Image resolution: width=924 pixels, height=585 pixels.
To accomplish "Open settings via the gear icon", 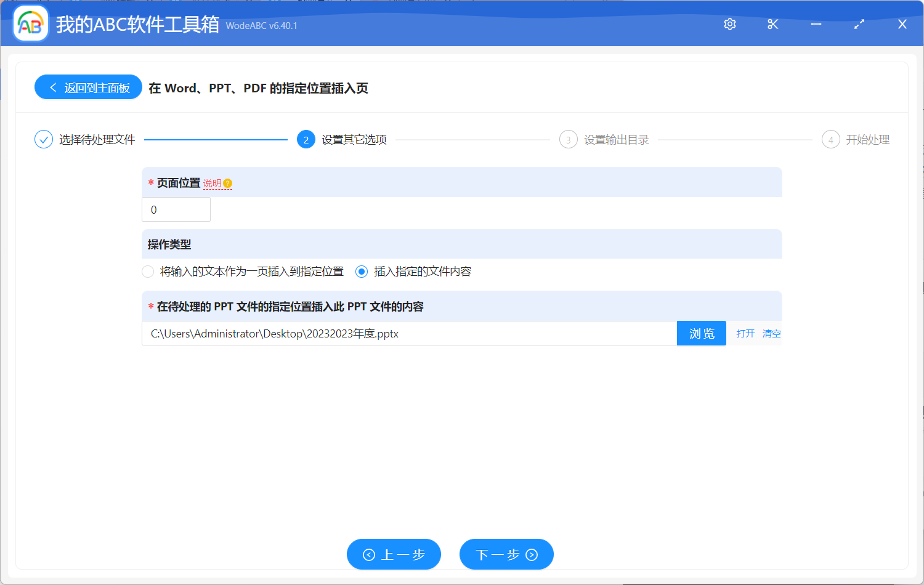I will pyautogui.click(x=729, y=24).
